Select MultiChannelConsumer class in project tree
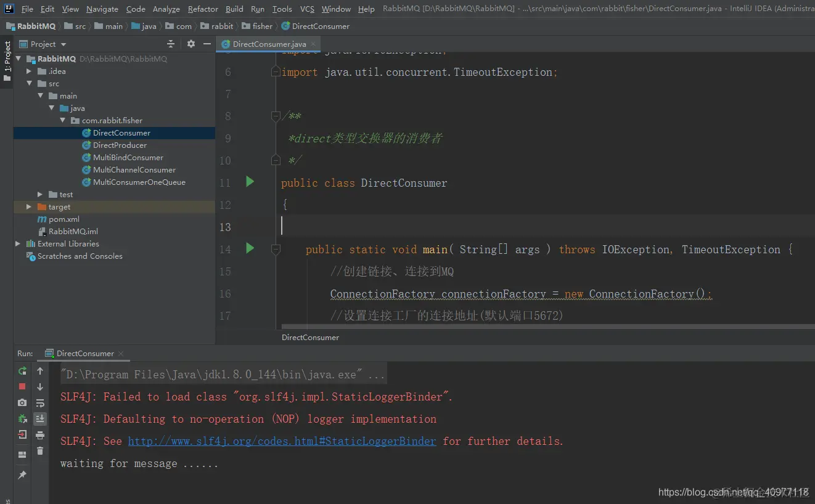Screen dimensions: 815x504 coord(134,170)
